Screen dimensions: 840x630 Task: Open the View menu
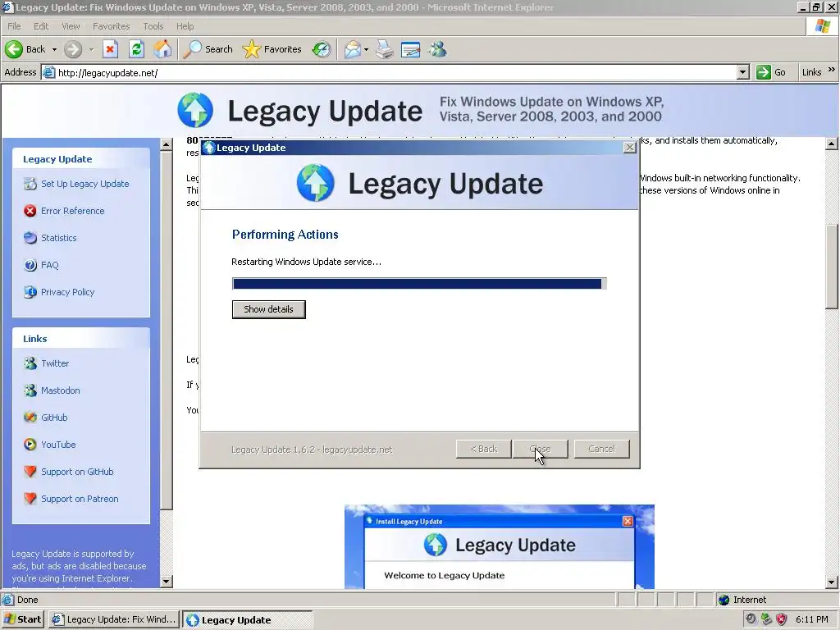71,26
